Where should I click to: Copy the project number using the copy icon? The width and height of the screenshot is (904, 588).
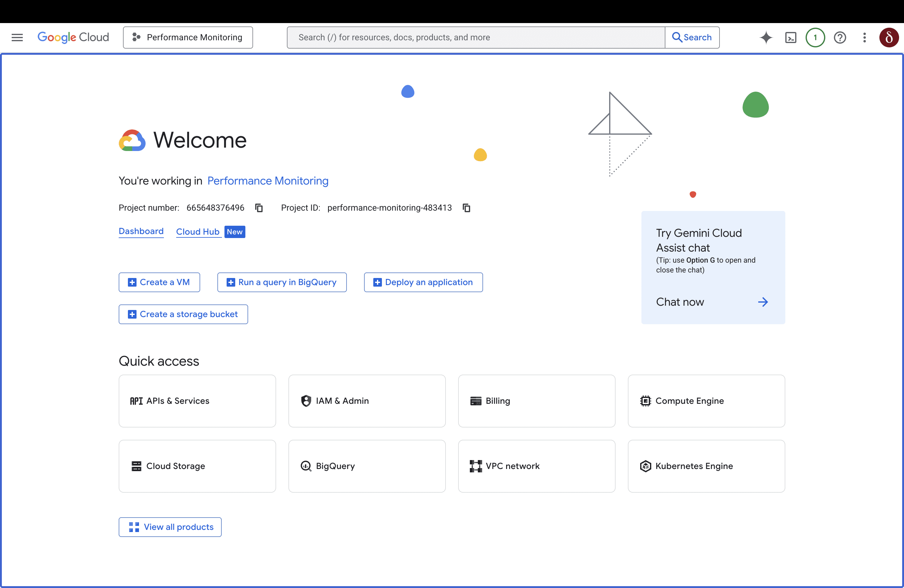(259, 208)
